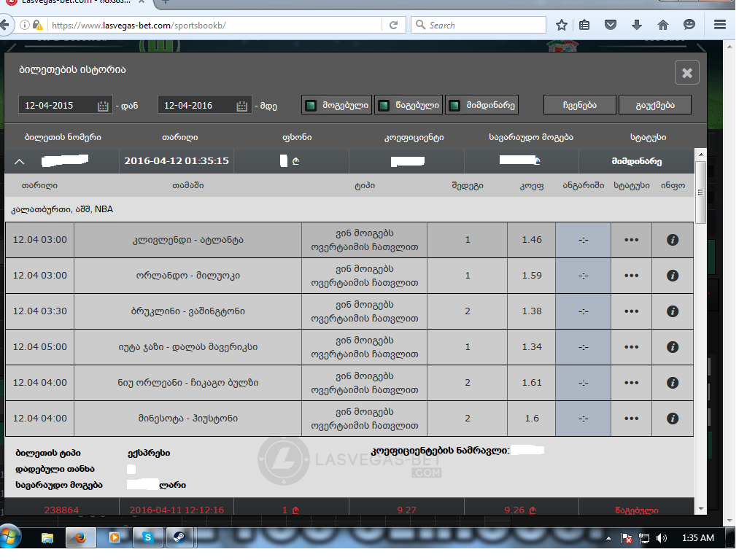The height and width of the screenshot is (560, 747).
Task: Open the Firefox hamburger menu
Action: click(x=720, y=25)
